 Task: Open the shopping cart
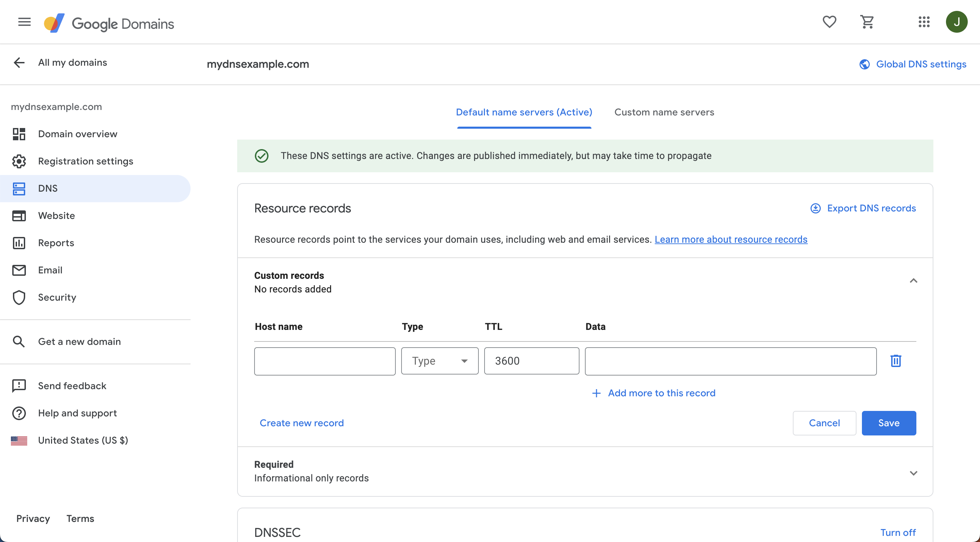(x=867, y=22)
